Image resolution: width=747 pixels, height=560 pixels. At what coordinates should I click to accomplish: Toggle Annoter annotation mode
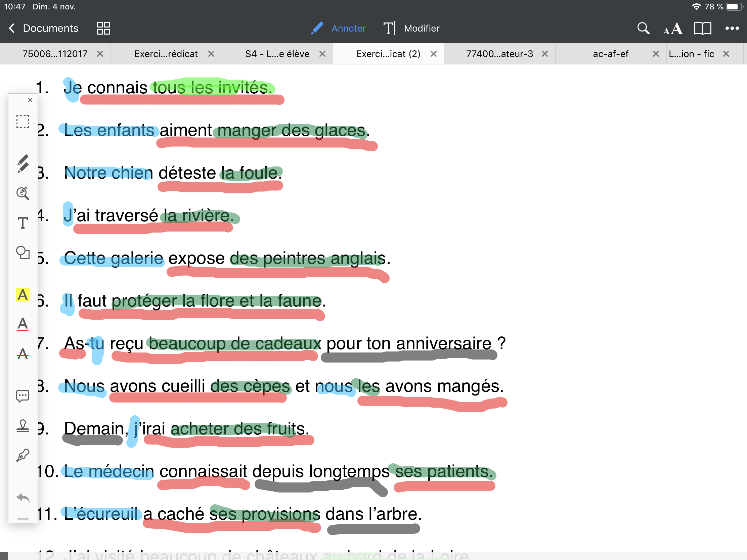pyautogui.click(x=338, y=28)
